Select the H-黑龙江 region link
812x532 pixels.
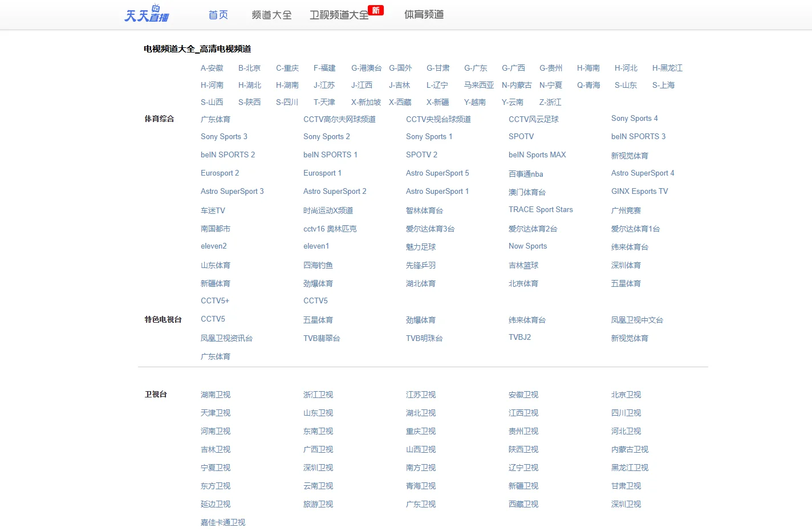coord(668,68)
